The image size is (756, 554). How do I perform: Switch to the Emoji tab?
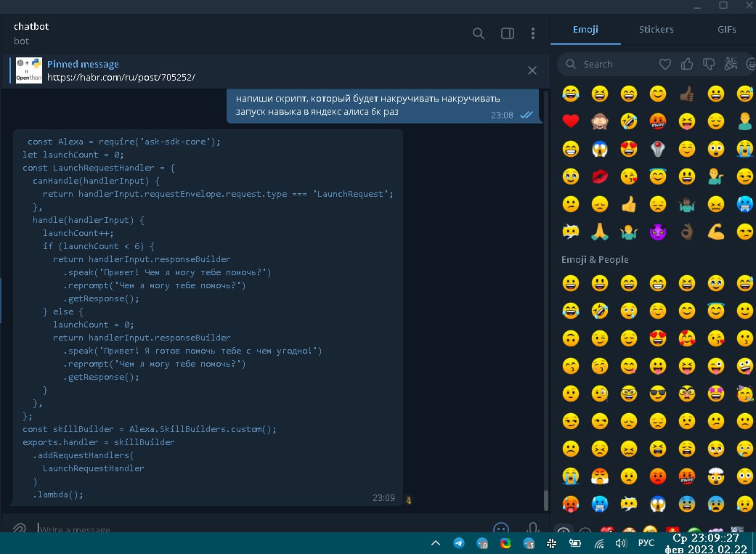click(585, 30)
